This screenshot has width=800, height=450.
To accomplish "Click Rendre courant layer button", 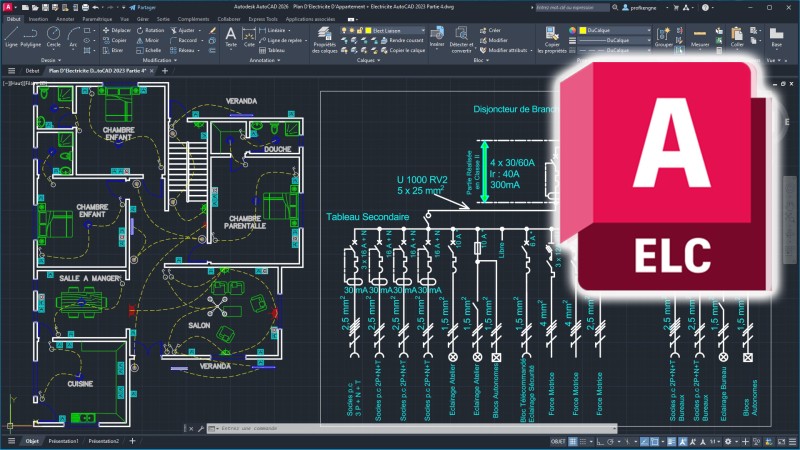I will click(402, 40).
